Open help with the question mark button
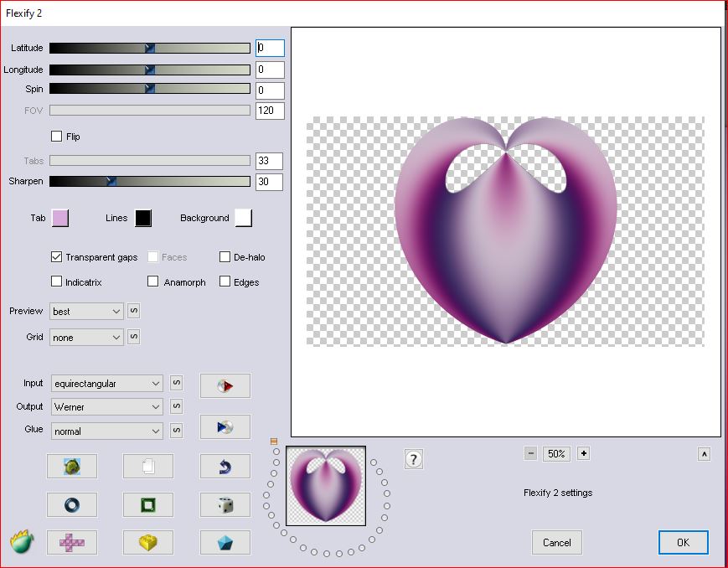The width and height of the screenshot is (728, 568). pyautogui.click(x=414, y=459)
